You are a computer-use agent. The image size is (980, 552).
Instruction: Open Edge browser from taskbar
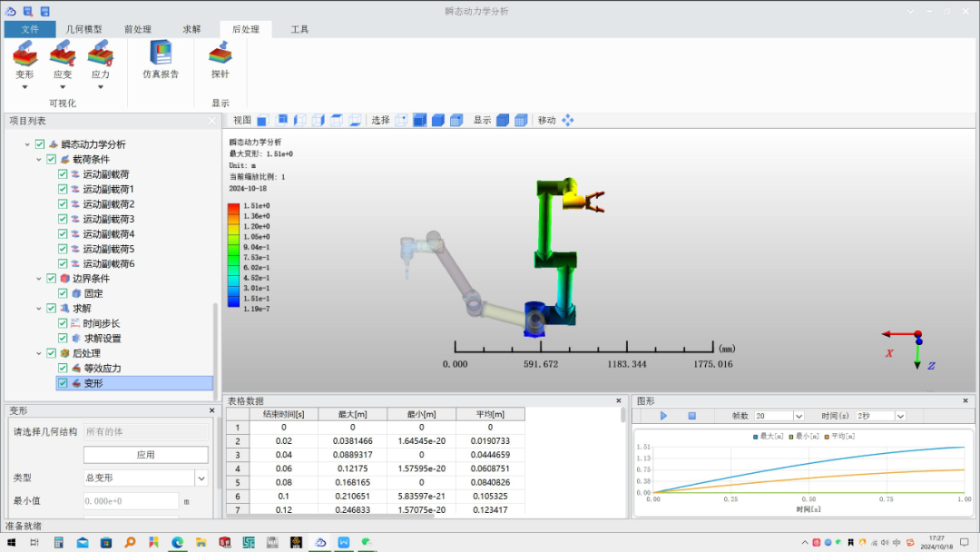point(178,543)
